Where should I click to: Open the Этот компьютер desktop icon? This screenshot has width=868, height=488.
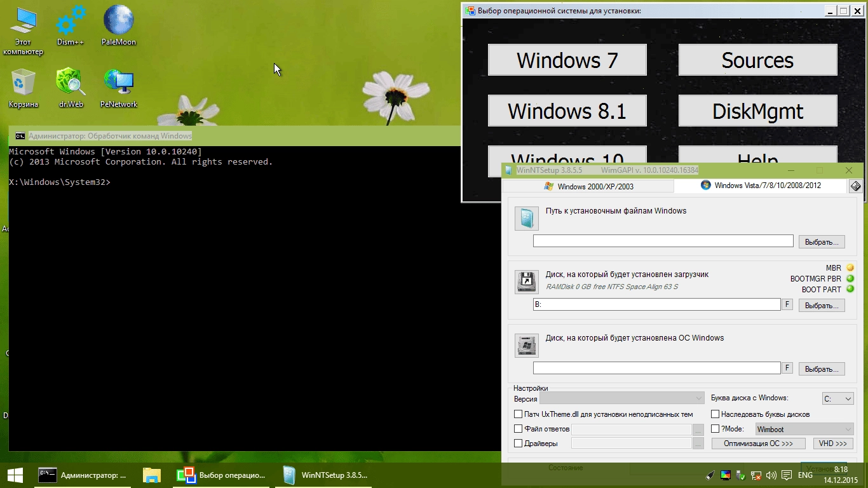coord(23,30)
